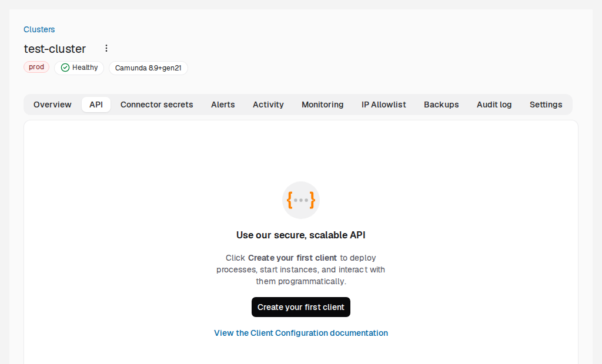Image resolution: width=602 pixels, height=364 pixels.
Task: Open the Connector secrets tab
Action: pos(156,105)
